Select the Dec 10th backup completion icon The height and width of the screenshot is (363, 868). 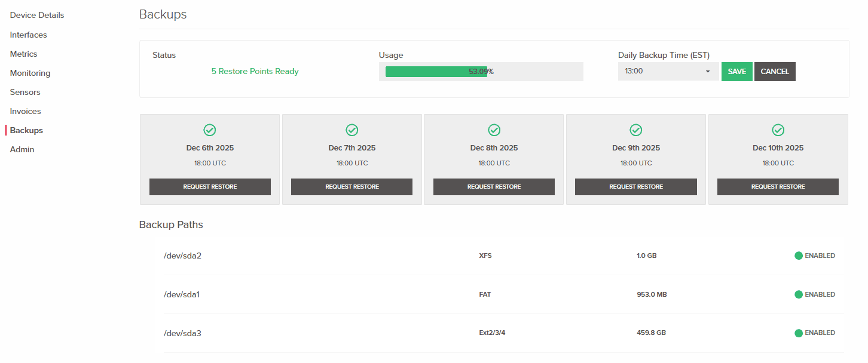click(778, 130)
